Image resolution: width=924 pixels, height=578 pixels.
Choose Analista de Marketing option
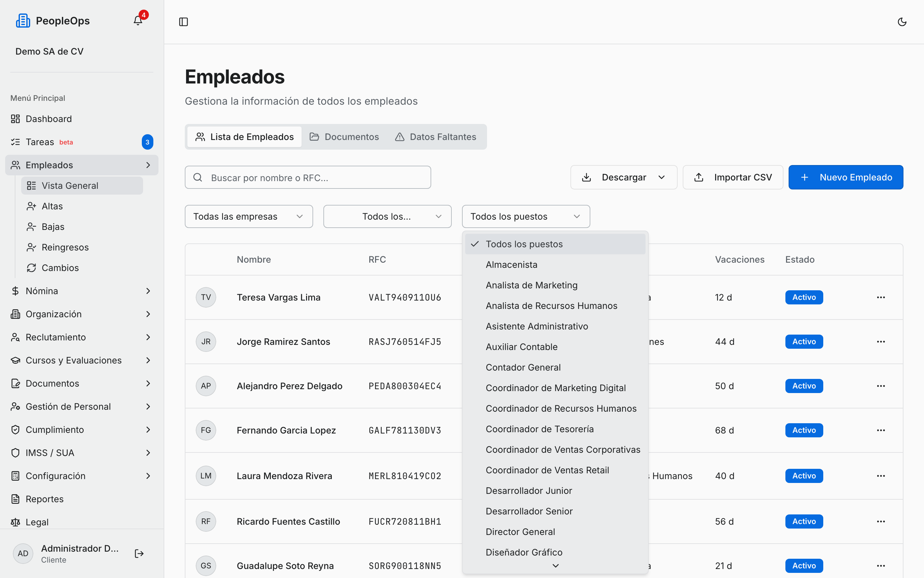click(x=555, y=285)
